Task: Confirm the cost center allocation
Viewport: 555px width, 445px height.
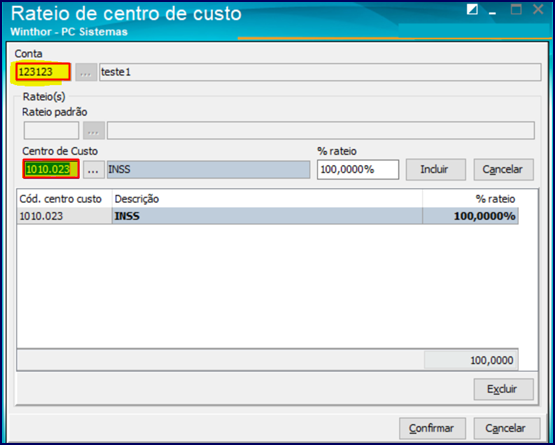Action: (x=432, y=428)
